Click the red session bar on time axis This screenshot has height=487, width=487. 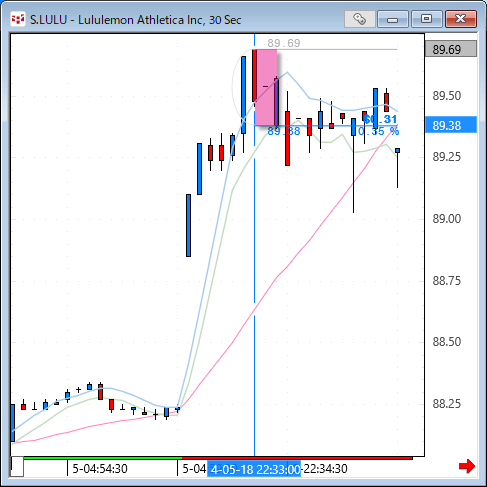[x=297, y=458]
